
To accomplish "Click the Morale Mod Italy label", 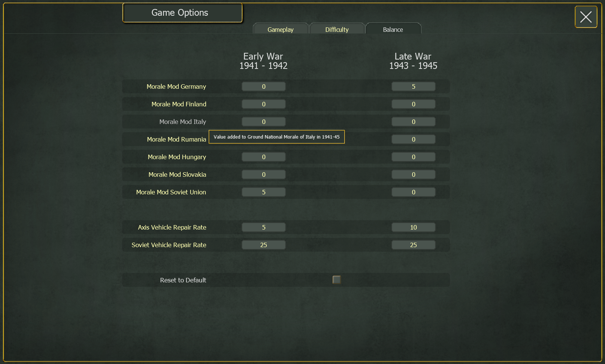I will [182, 122].
